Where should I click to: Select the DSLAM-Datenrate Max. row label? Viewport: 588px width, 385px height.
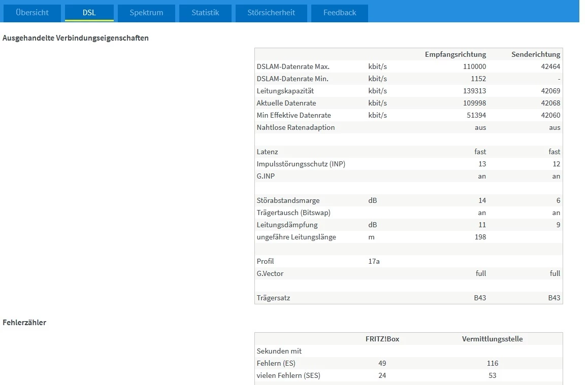[x=293, y=66]
